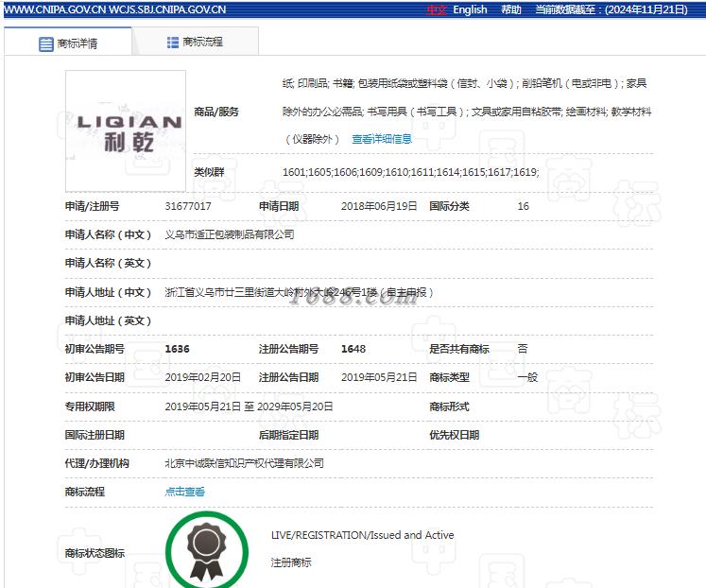
Task: Select trademark type value 一般
Action: [x=527, y=377]
